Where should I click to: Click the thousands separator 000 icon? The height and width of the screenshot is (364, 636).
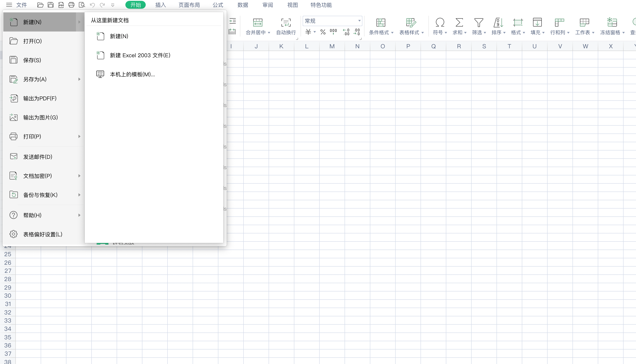coord(333,32)
